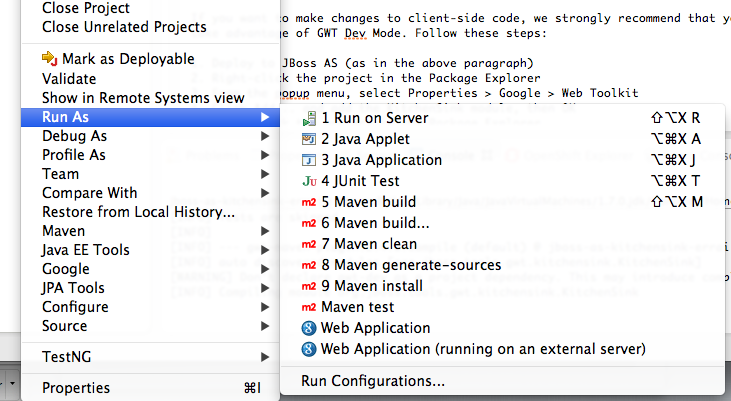Click the Mark as Deployable icon
731x401 pixels.
[48, 60]
